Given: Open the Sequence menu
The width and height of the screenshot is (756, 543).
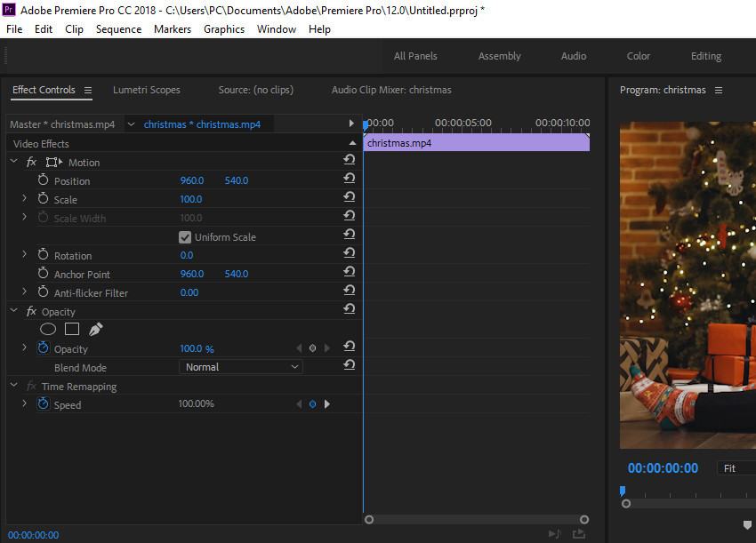Looking at the screenshot, I should [118, 29].
